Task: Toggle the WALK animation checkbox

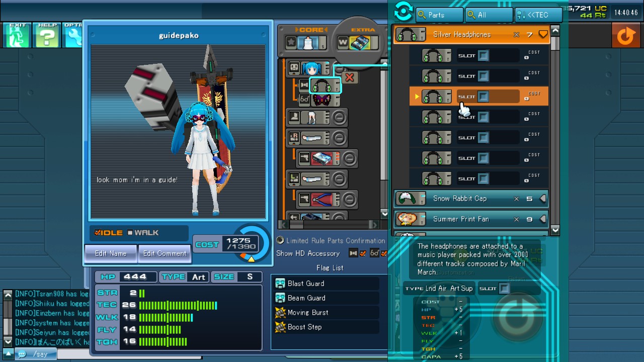Action: coord(130,233)
